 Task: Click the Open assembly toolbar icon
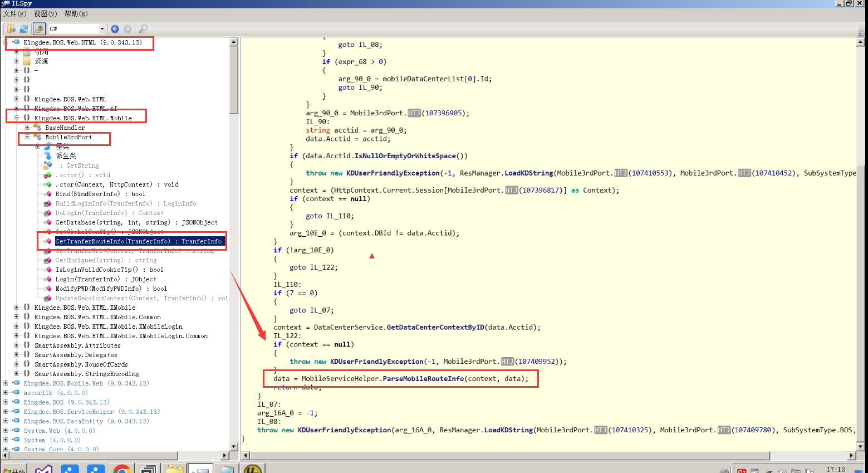11,29
